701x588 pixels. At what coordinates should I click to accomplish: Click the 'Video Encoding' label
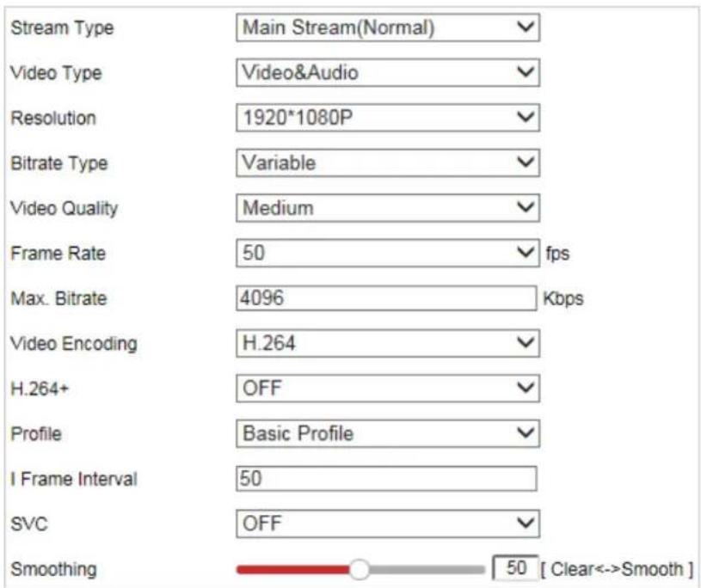[74, 344]
